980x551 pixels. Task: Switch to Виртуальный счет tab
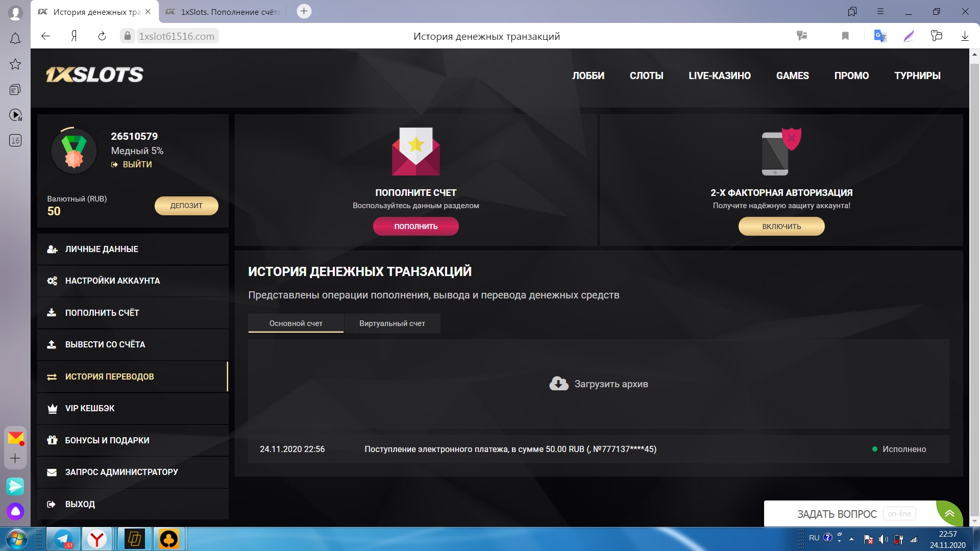tap(392, 323)
